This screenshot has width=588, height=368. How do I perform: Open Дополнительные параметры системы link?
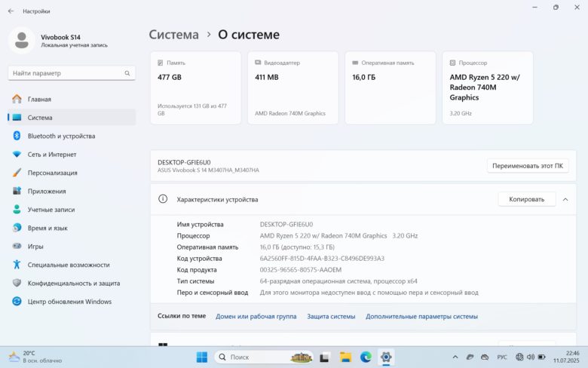click(422, 316)
